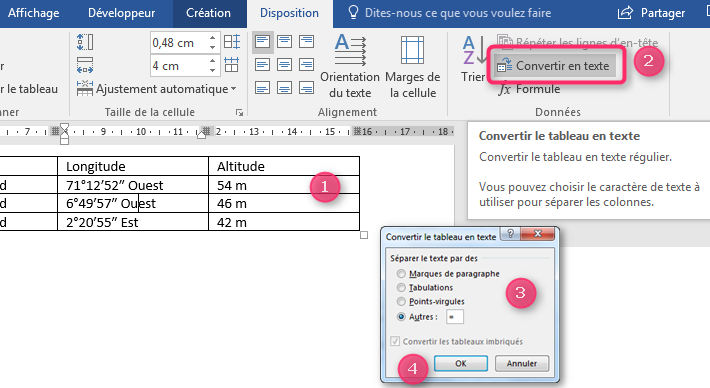This screenshot has width=710, height=388.
Task: Click the 'Dites-nous ce que vous voulez faire' box
Action: [449, 13]
